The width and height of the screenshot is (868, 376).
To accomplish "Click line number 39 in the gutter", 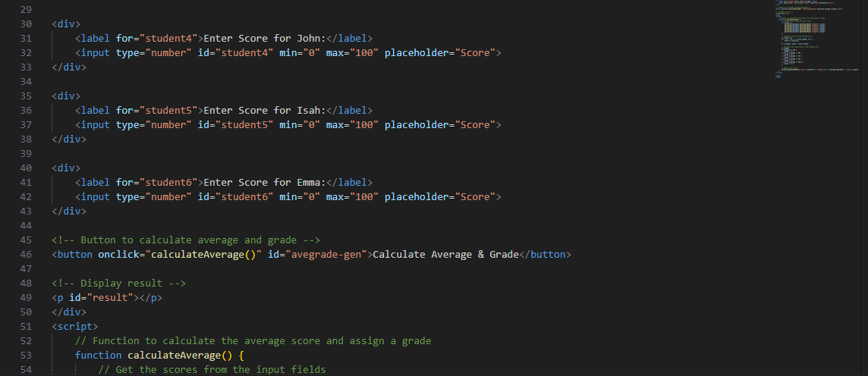I will click(26, 154).
